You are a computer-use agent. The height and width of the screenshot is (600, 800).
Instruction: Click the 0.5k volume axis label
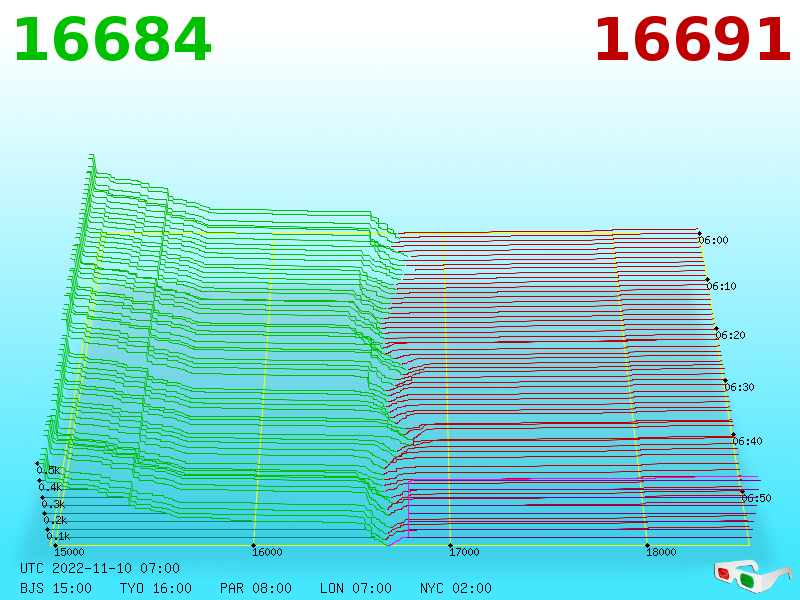point(48,470)
